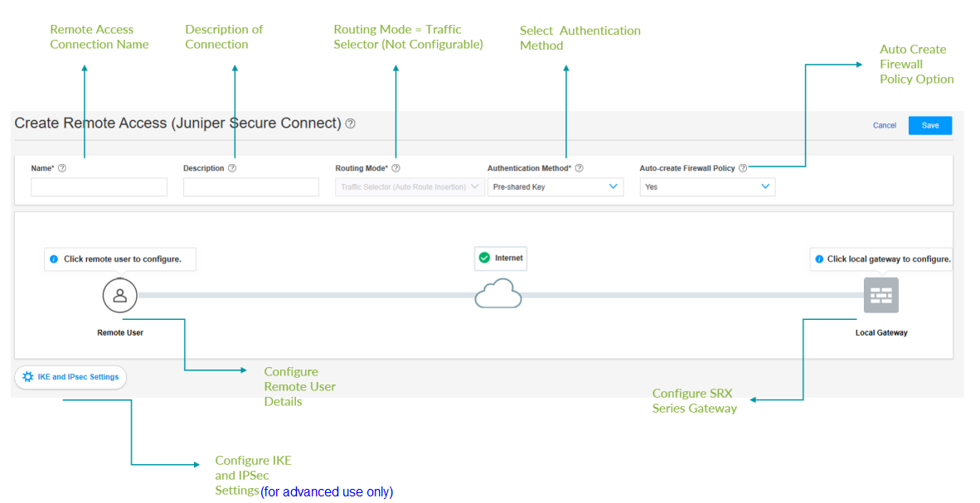The width and height of the screenshot is (980, 503).
Task: Click info icon in local gateway tooltip
Action: coord(819,259)
